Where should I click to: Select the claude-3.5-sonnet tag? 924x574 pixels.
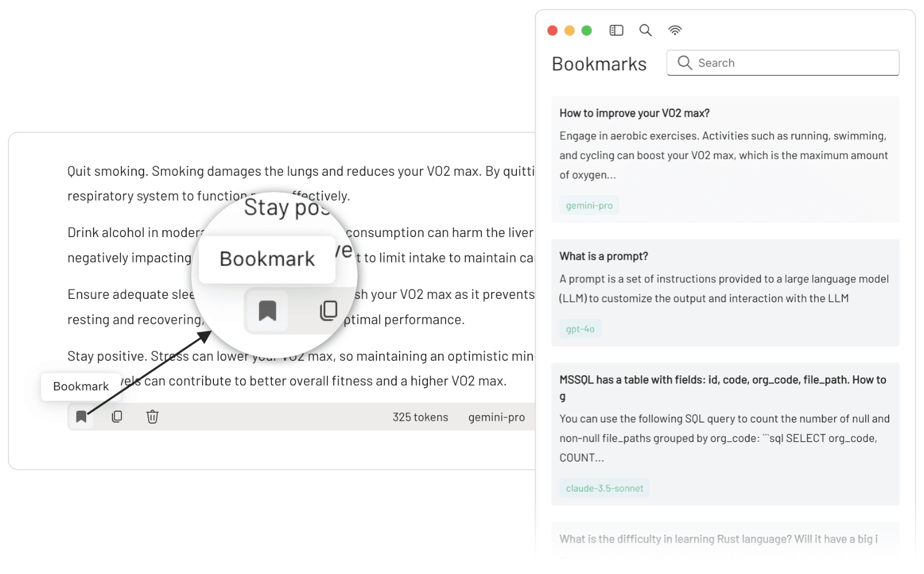tap(604, 488)
